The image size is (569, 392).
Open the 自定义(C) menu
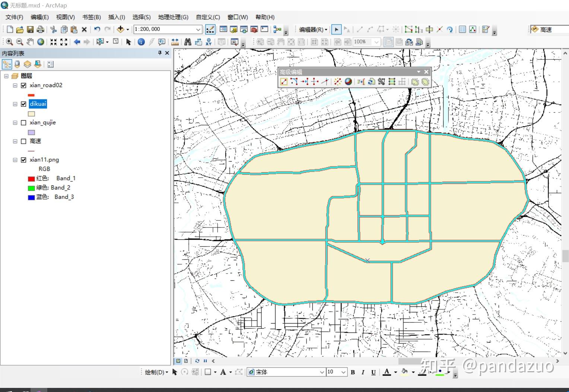(207, 17)
